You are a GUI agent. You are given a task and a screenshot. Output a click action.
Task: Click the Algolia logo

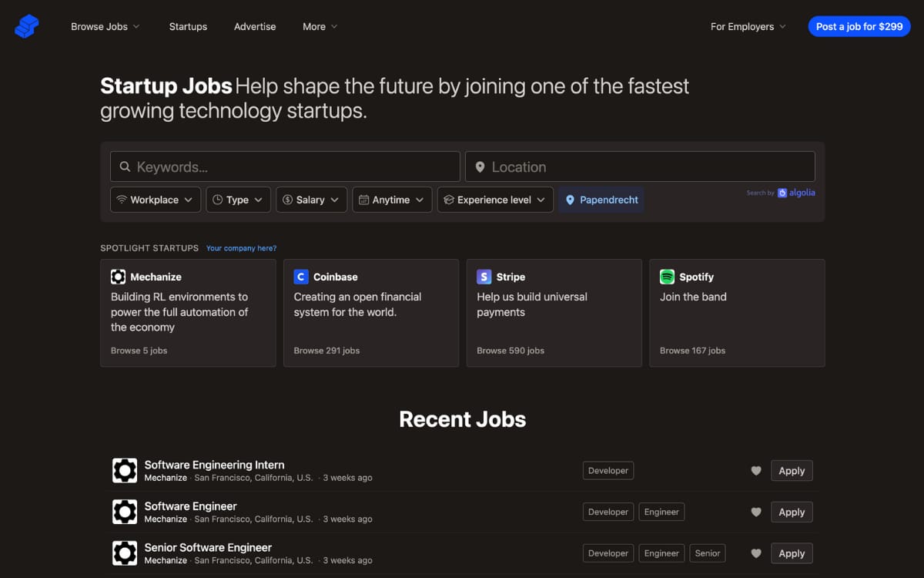click(x=796, y=193)
